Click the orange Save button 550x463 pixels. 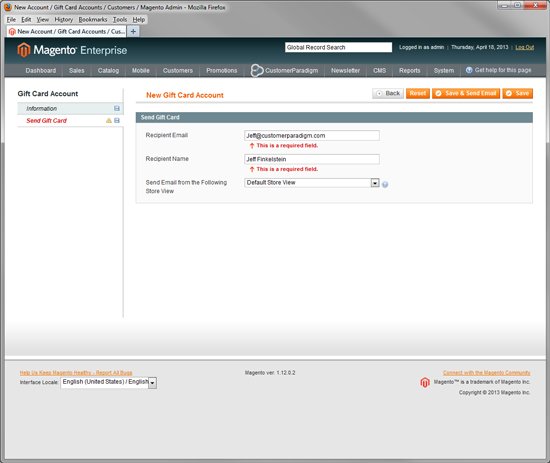[518, 93]
